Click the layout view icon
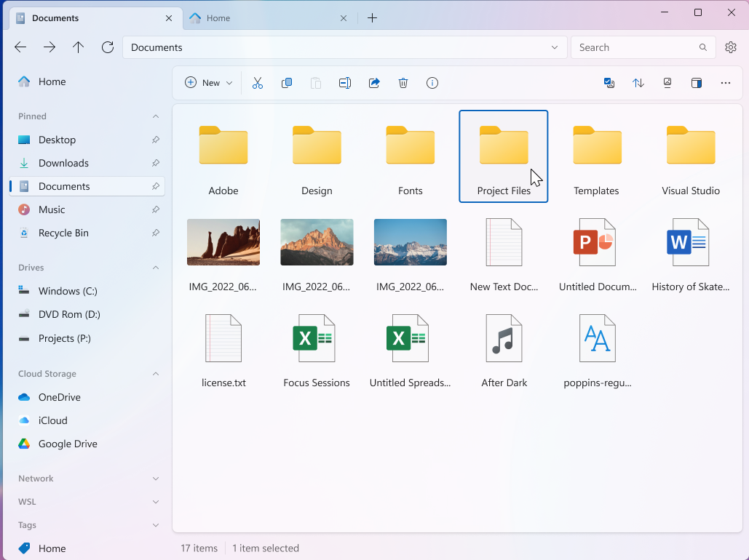Image resolution: width=749 pixels, height=560 pixels. [x=667, y=83]
